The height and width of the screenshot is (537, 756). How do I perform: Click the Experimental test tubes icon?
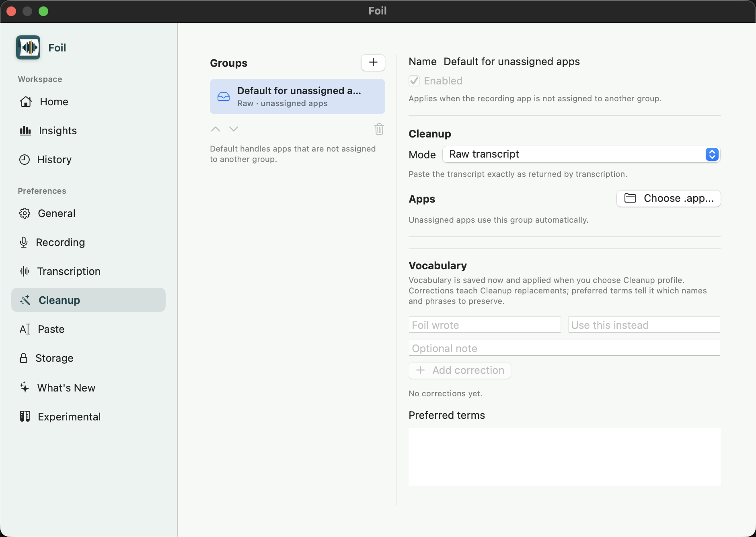click(25, 416)
